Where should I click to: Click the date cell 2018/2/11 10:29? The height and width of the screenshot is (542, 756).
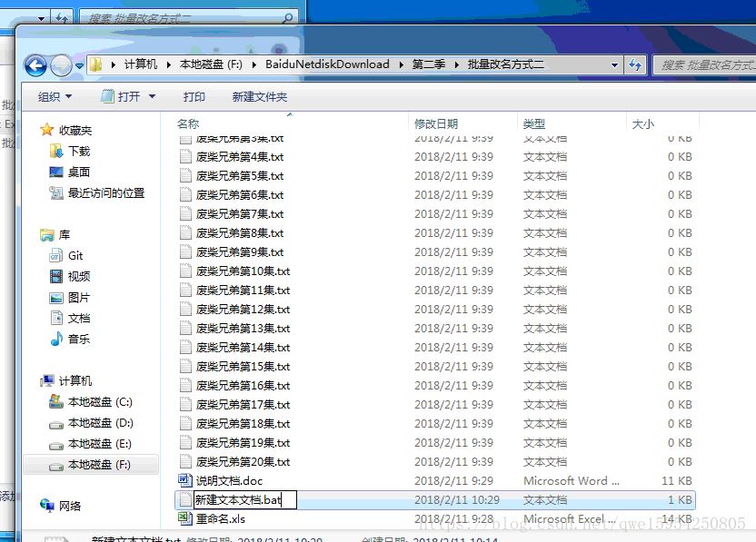456,500
